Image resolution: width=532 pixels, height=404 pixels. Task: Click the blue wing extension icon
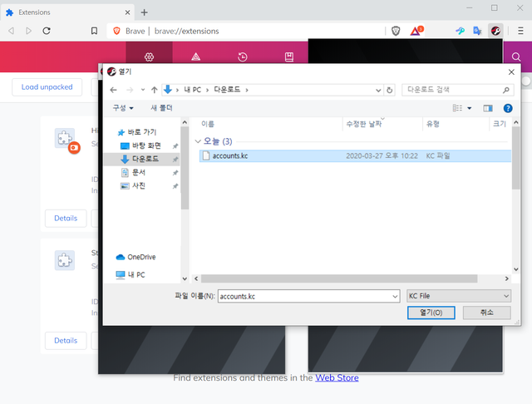point(460,31)
